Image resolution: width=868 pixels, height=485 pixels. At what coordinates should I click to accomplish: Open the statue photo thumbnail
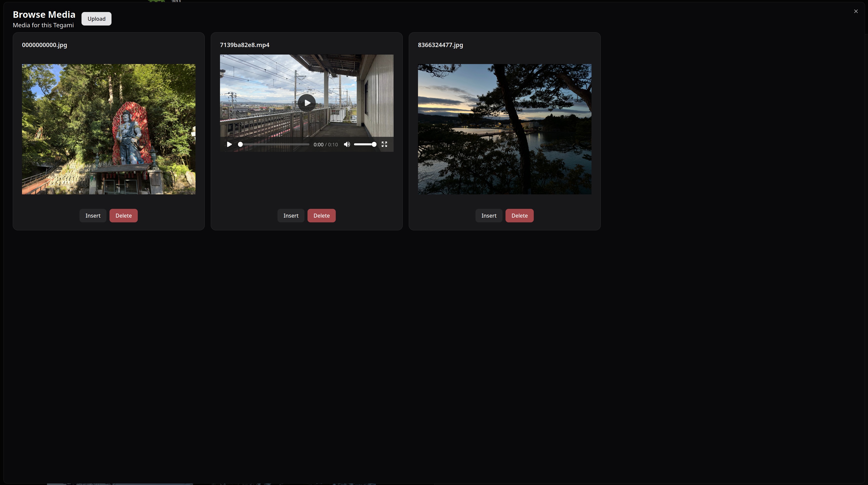(x=108, y=129)
